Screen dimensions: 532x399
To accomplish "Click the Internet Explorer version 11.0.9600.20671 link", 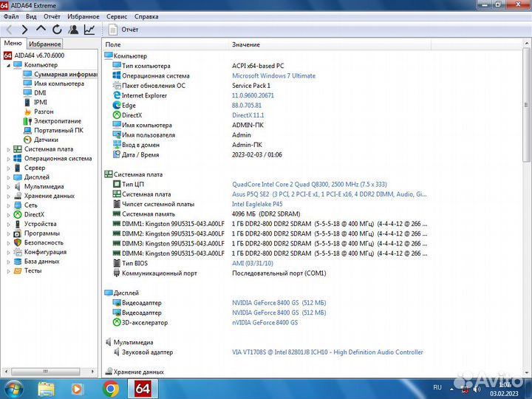I will (x=253, y=95).
